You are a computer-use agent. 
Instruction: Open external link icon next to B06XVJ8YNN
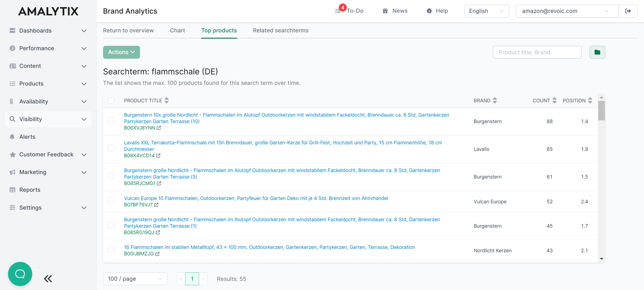coord(159,128)
